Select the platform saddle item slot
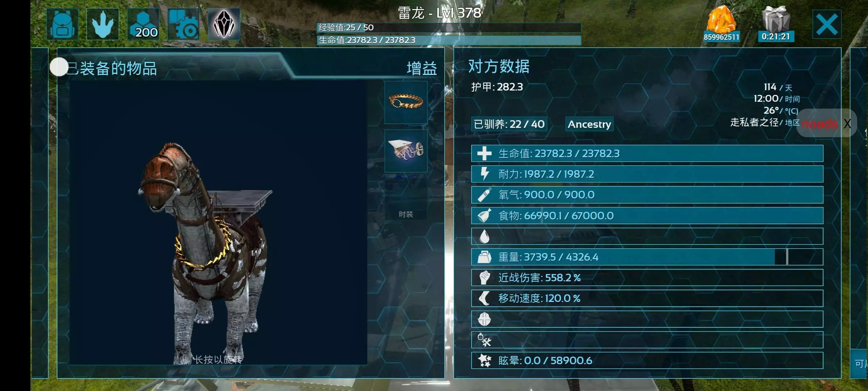Image resolution: width=868 pixels, height=391 pixels. point(406,151)
